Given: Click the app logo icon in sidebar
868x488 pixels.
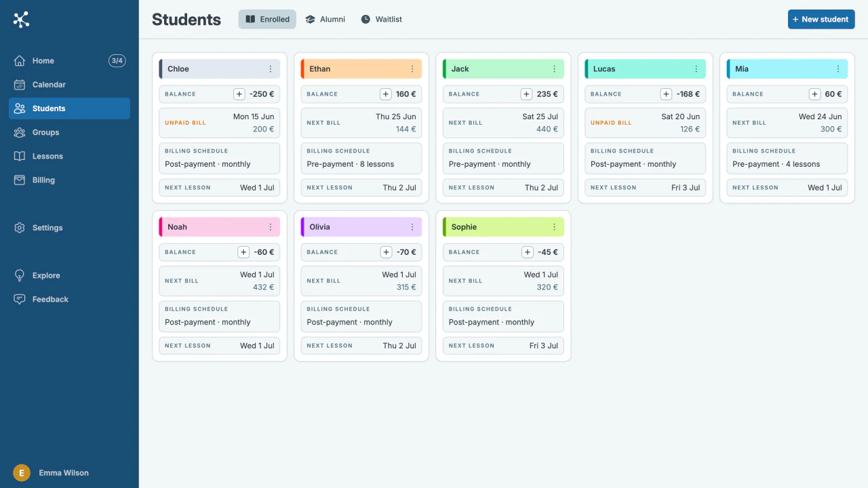Looking at the screenshot, I should click(x=21, y=20).
